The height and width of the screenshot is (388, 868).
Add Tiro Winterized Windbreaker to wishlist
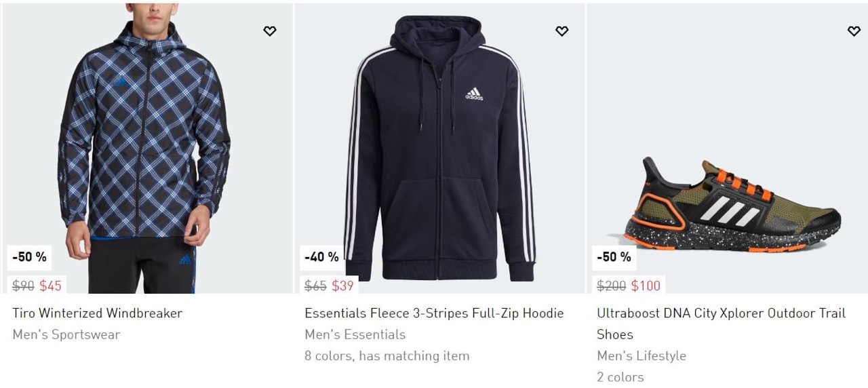pos(270,31)
